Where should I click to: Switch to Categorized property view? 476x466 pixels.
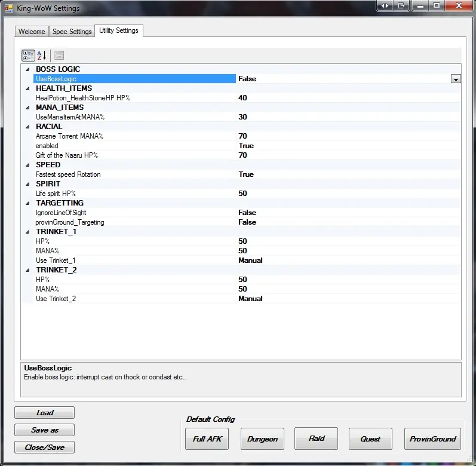click(28, 56)
